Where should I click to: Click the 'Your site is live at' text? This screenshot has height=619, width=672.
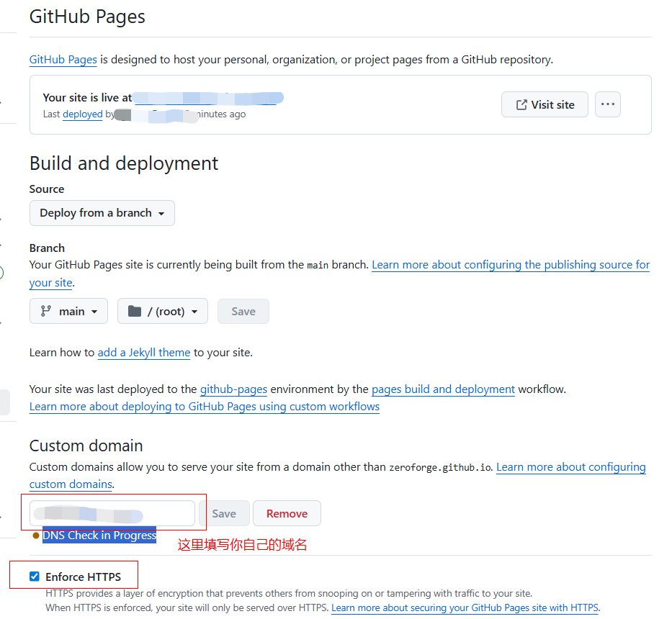click(x=87, y=98)
